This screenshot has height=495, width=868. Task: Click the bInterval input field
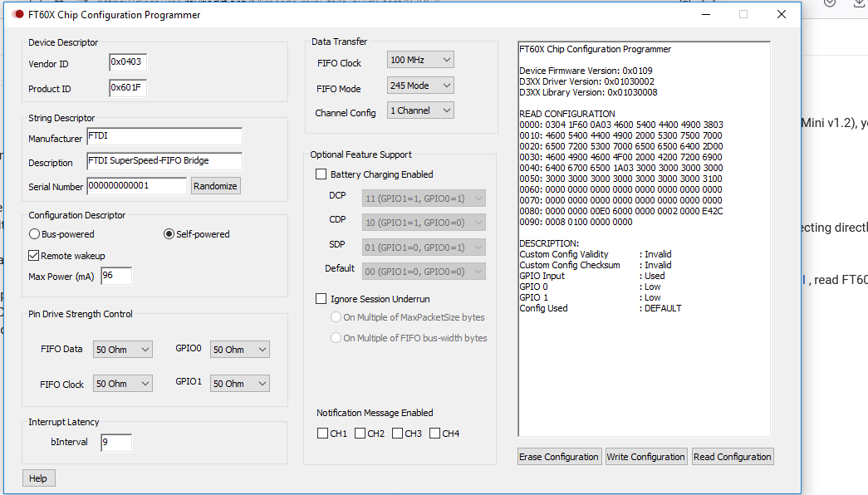[116, 443]
